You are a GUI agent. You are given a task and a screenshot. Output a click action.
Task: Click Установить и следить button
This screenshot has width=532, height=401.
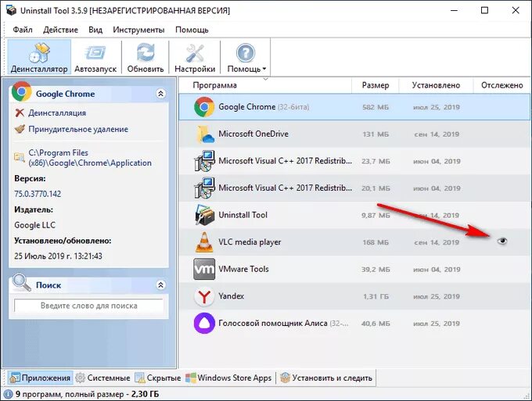pyautogui.click(x=326, y=378)
